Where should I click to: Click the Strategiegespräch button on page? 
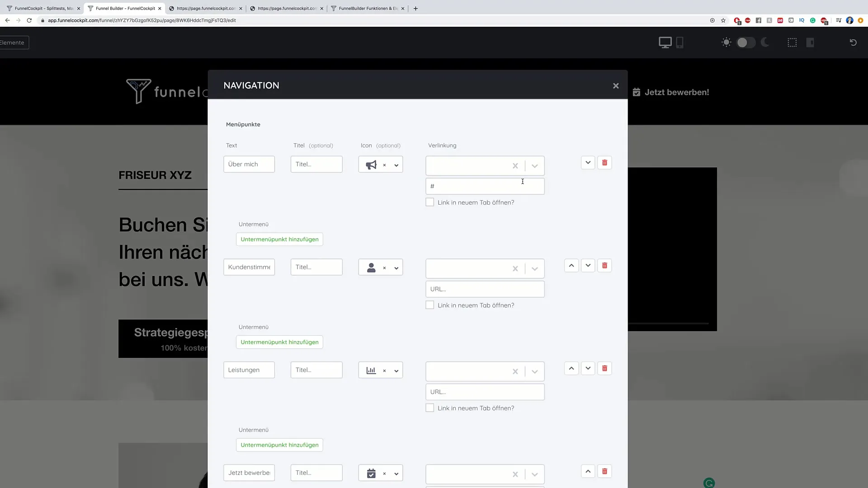[163, 339]
